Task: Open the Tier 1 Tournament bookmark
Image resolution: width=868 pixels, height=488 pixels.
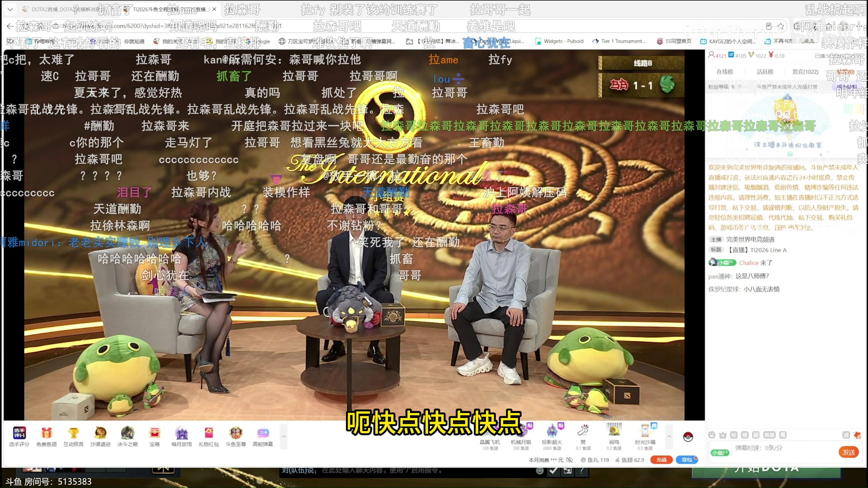Action: point(619,41)
